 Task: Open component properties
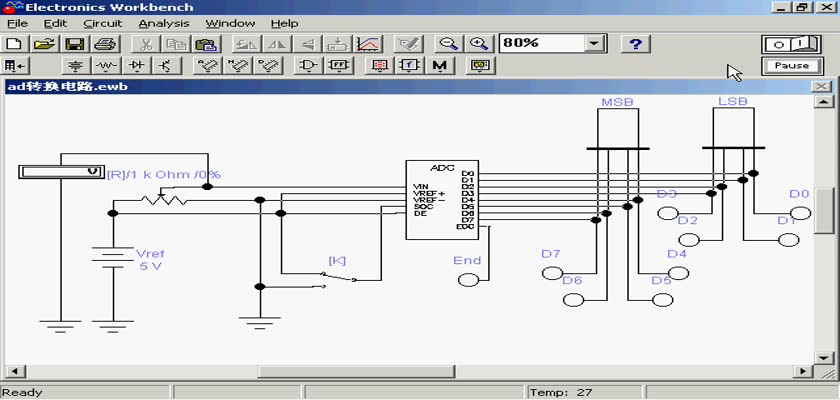pos(407,44)
